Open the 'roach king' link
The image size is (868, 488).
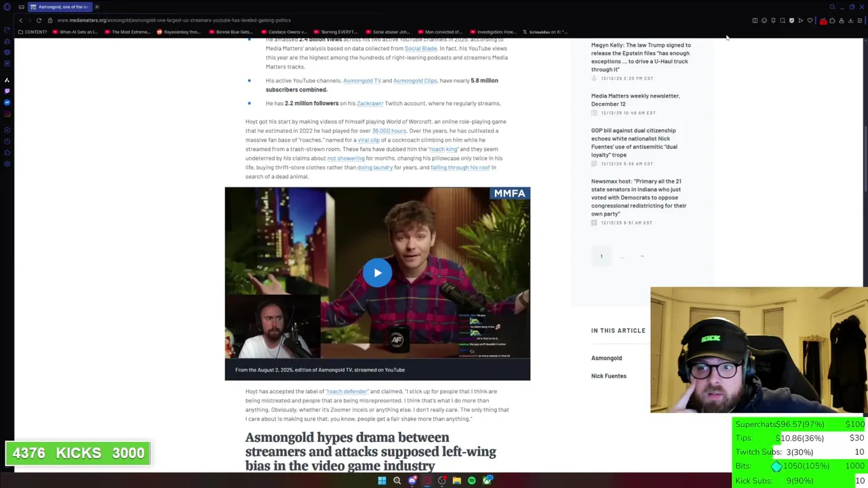pos(443,149)
